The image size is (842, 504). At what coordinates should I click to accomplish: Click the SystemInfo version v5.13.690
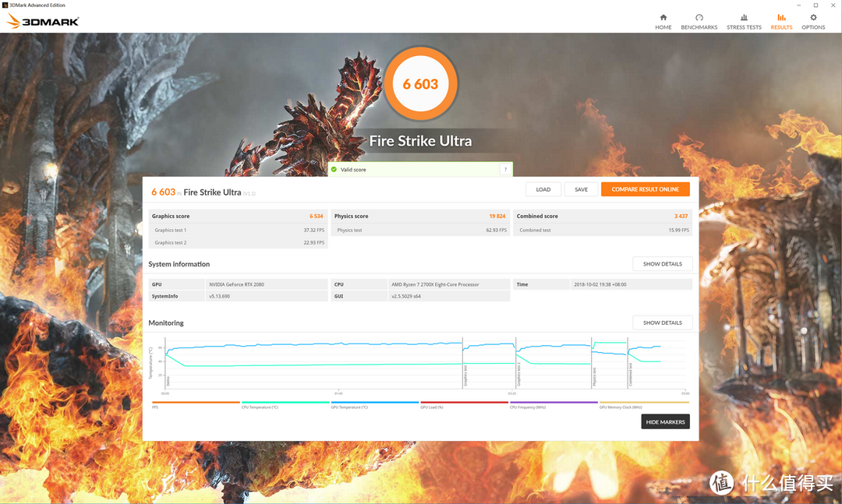click(220, 296)
